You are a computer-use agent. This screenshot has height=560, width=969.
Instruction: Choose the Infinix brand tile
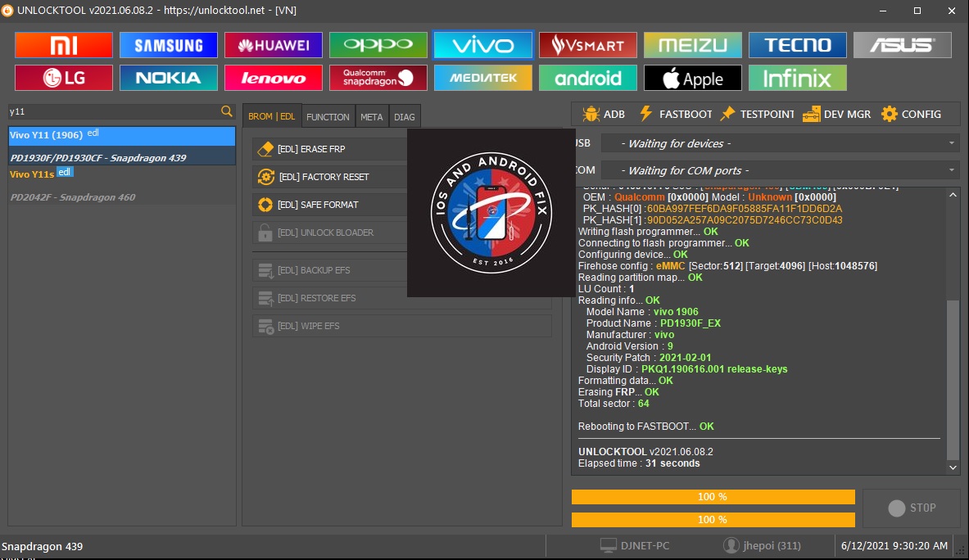pos(798,78)
